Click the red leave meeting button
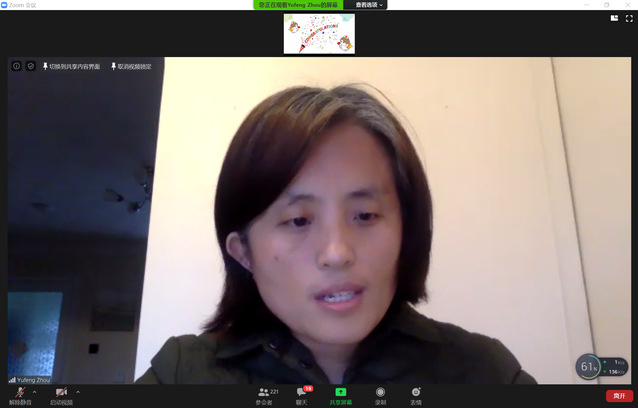Viewport: 638px width, 408px height. pos(619,396)
